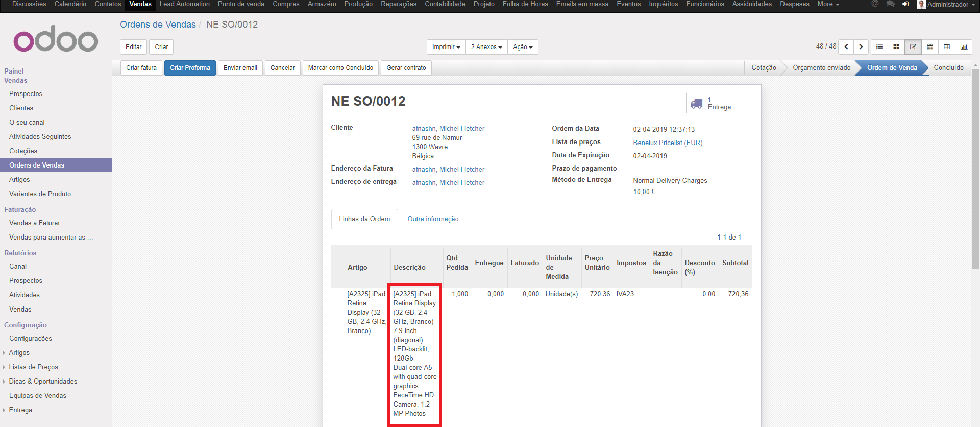Open the Vendas top menu
Image resolution: width=980 pixels, height=427 pixels.
click(140, 4)
